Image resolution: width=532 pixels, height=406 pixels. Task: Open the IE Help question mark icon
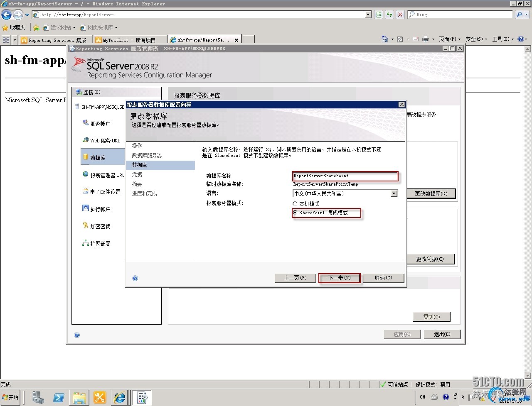[521, 39]
